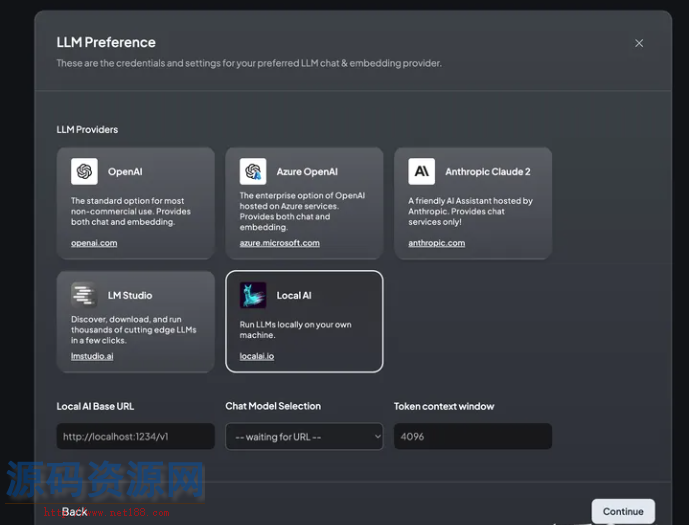
Task: Click the Continue button
Action: coord(623,511)
